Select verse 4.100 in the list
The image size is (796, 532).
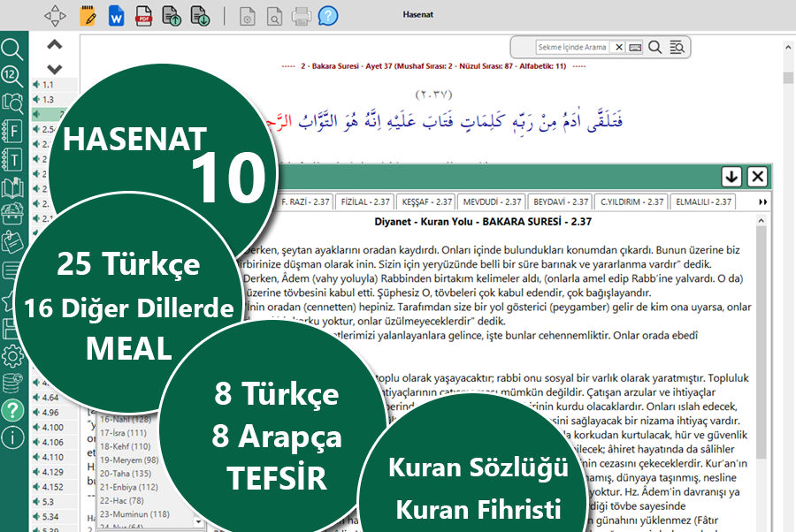click(54, 427)
